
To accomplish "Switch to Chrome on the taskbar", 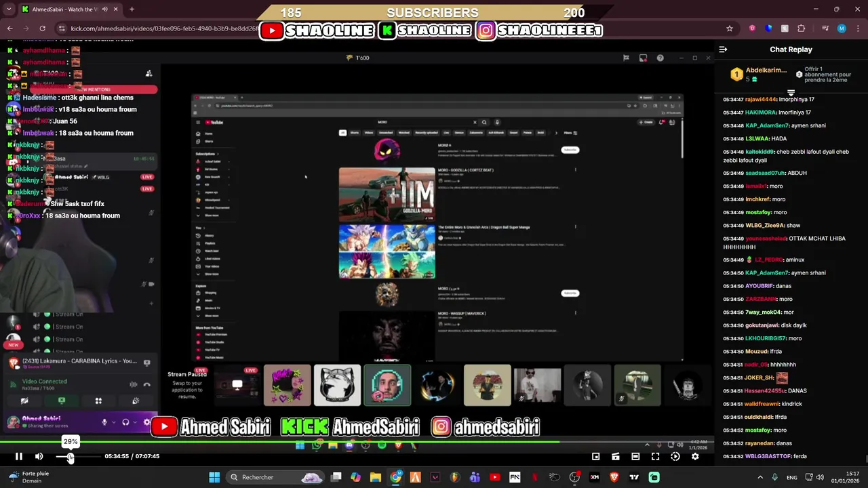I will coord(395,477).
